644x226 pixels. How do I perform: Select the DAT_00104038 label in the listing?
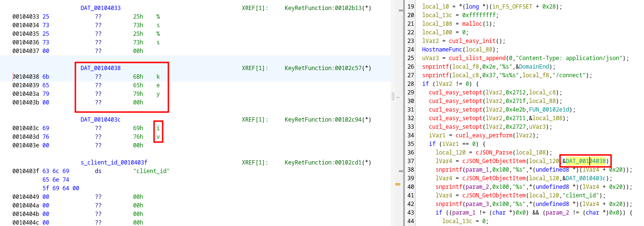[100, 68]
